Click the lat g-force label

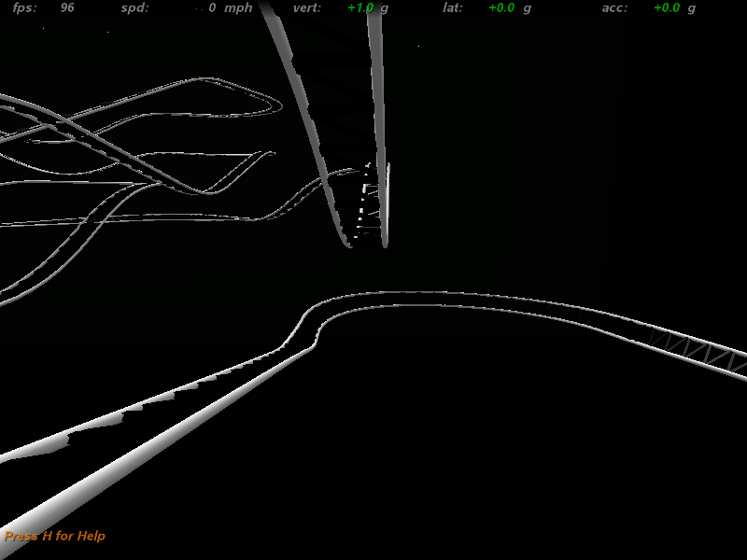pyautogui.click(x=452, y=7)
